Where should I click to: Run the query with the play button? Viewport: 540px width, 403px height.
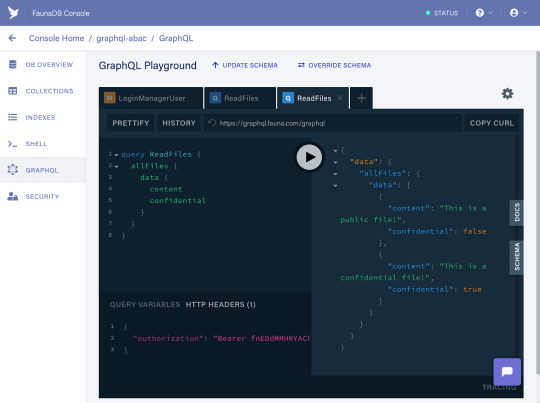[x=309, y=157]
